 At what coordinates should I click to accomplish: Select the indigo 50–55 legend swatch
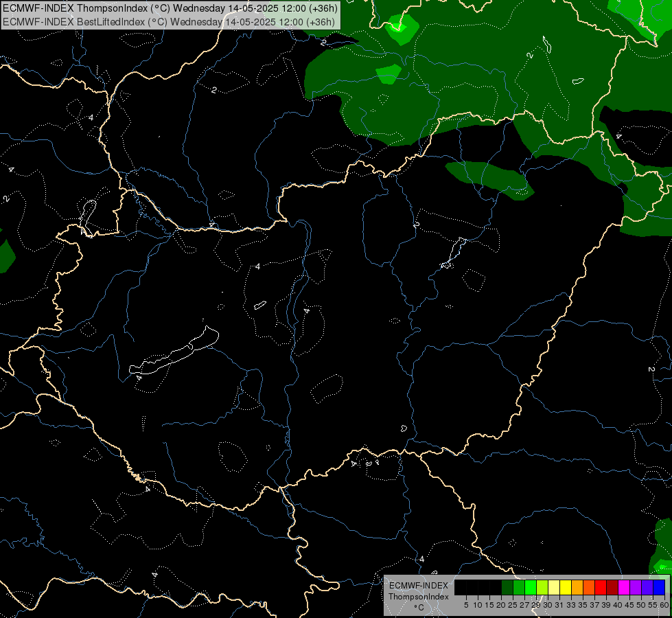[x=647, y=587]
